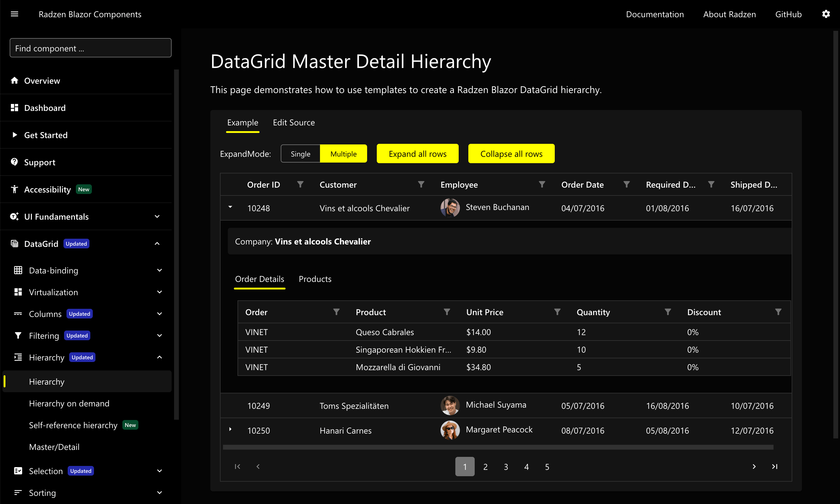Viewport: 840px width, 504px height.
Task: Expand the UI Fundamentals section
Action: [x=157, y=216]
